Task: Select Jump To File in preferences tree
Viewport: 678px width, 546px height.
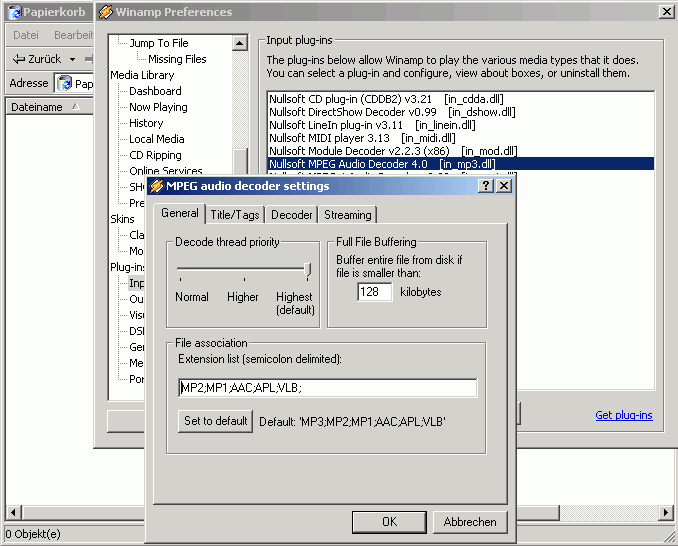Action: [x=159, y=43]
